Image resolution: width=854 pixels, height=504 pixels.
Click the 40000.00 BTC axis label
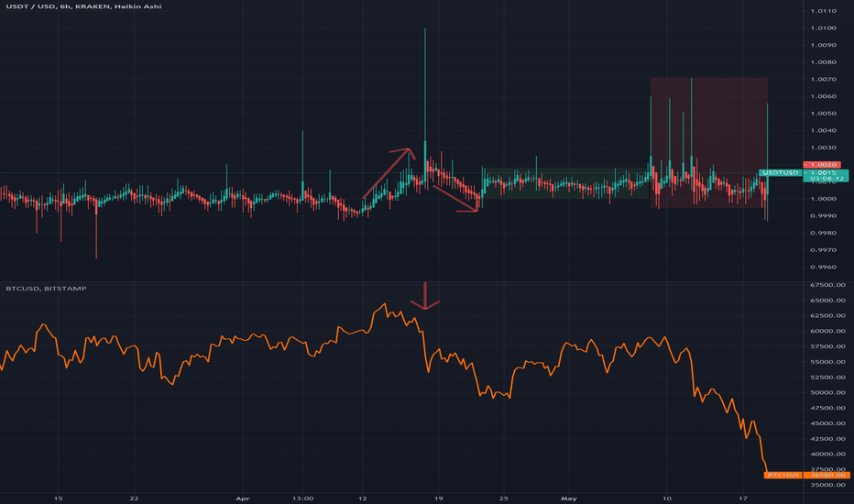click(827, 454)
